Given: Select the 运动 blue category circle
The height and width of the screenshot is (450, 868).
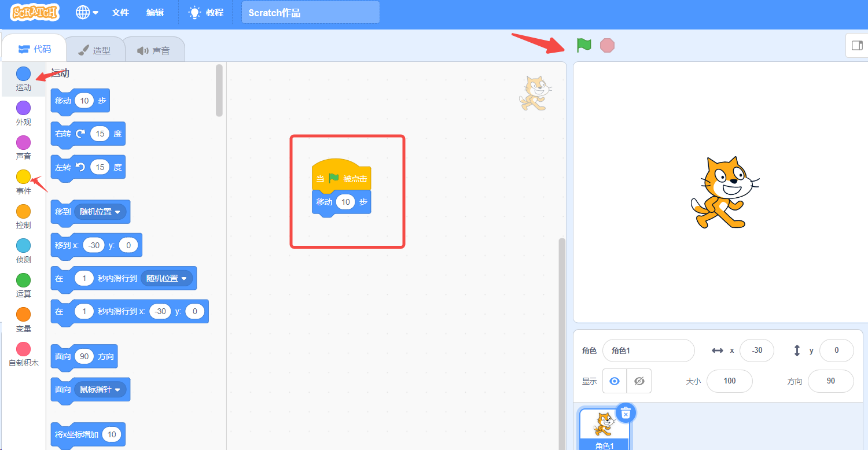Looking at the screenshot, I should point(24,74).
